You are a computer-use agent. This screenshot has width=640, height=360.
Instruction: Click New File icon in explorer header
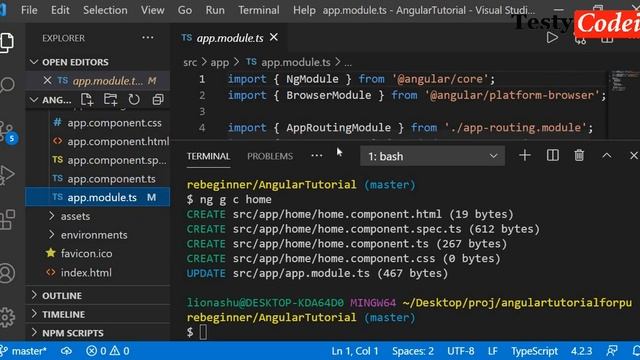87,100
